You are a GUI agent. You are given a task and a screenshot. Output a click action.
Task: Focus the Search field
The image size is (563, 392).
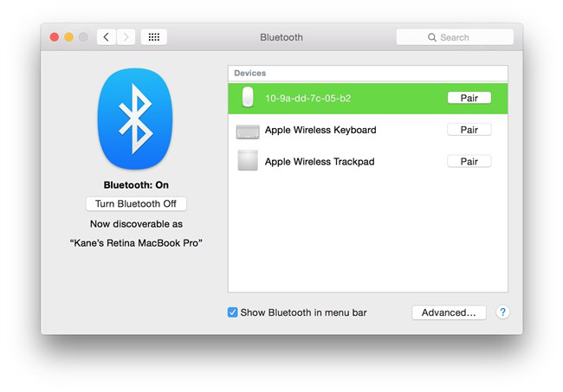(x=455, y=37)
